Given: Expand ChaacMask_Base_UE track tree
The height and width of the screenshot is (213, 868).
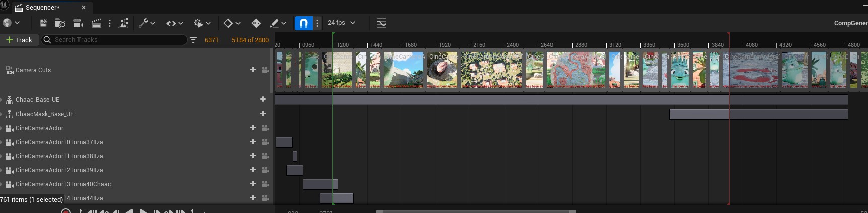Looking at the screenshot, I should (2, 114).
